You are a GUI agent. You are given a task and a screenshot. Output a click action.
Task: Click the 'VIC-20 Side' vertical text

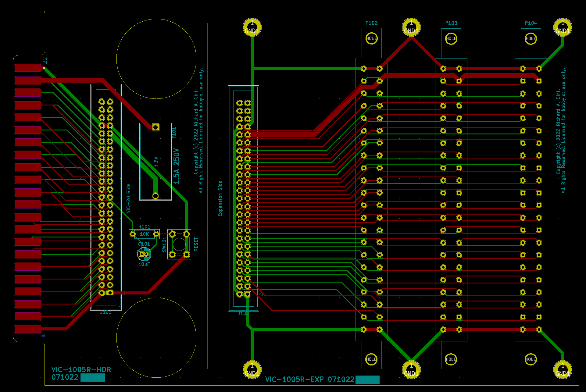tap(128, 198)
